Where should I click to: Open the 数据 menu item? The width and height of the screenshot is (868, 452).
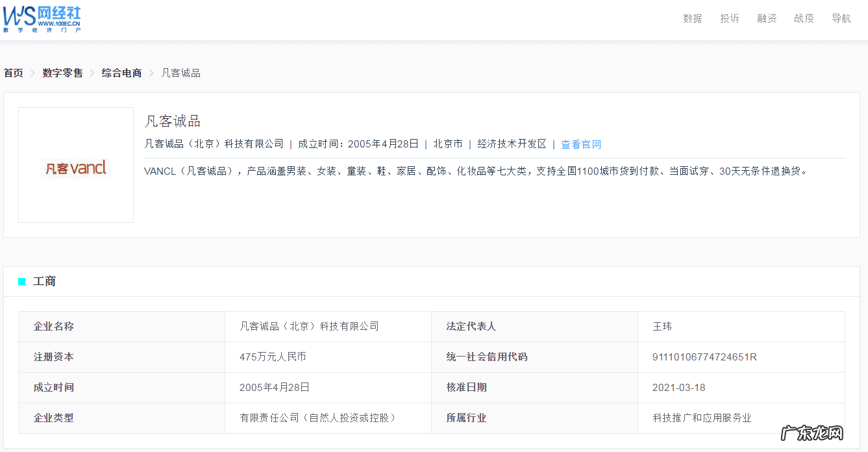[691, 18]
